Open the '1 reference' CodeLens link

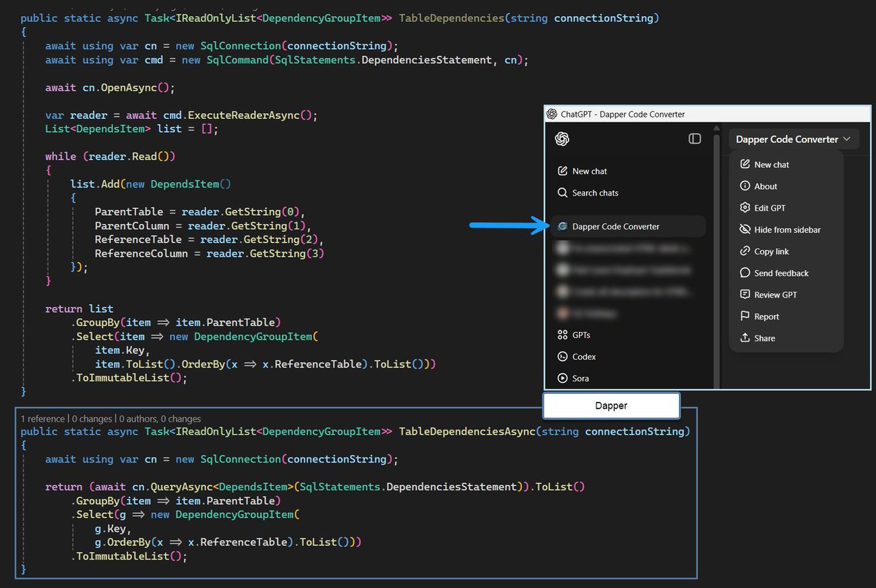(42, 419)
